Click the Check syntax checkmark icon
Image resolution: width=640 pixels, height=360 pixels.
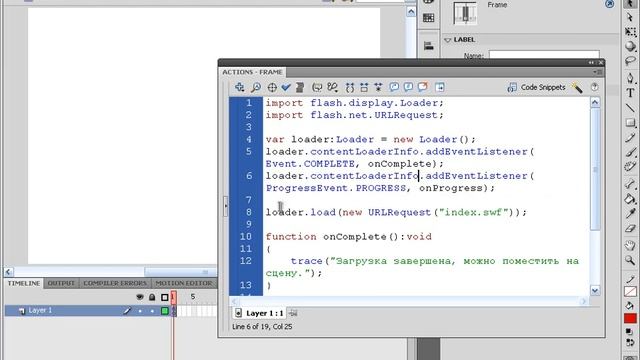(286, 87)
